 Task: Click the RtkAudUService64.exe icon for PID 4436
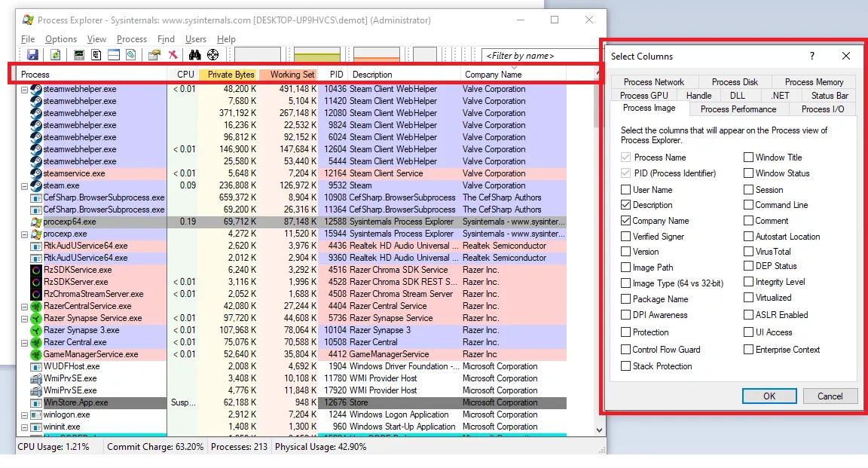pyautogui.click(x=36, y=246)
